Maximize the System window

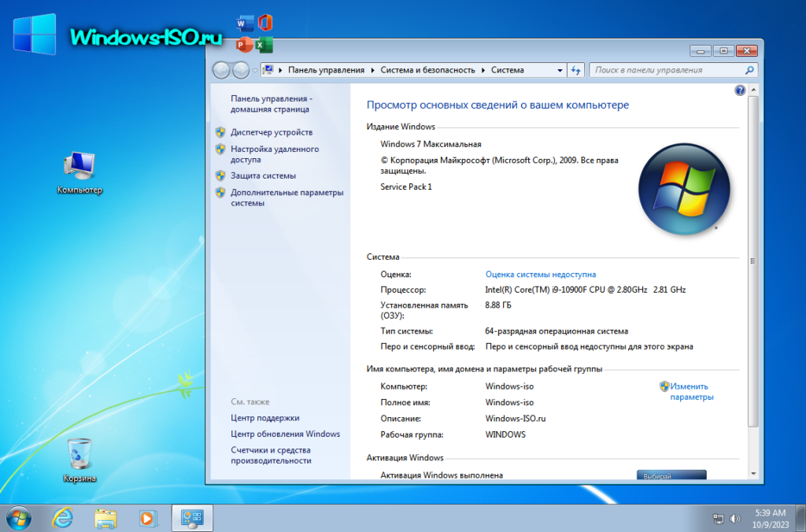coord(724,50)
